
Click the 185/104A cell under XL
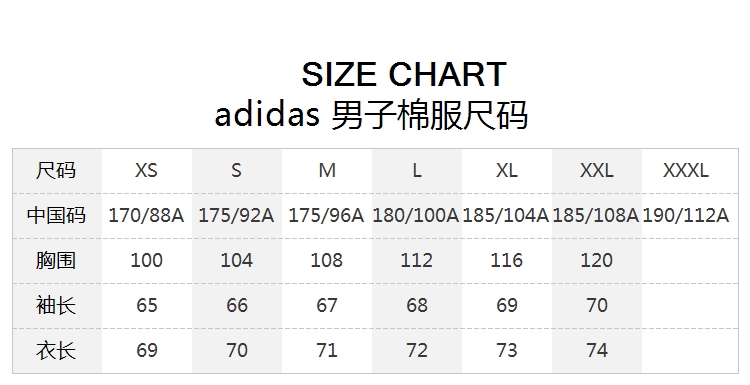tap(506, 215)
